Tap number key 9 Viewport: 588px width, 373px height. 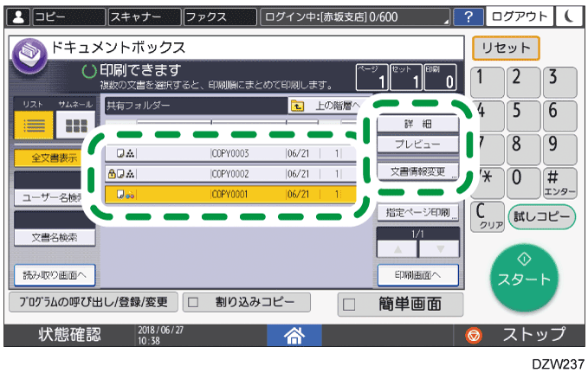[560, 149]
